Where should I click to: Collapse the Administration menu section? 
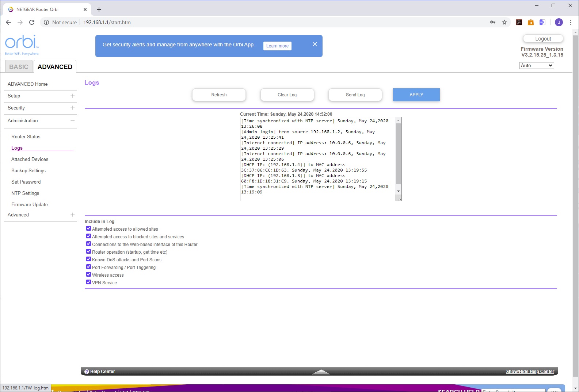click(x=72, y=120)
